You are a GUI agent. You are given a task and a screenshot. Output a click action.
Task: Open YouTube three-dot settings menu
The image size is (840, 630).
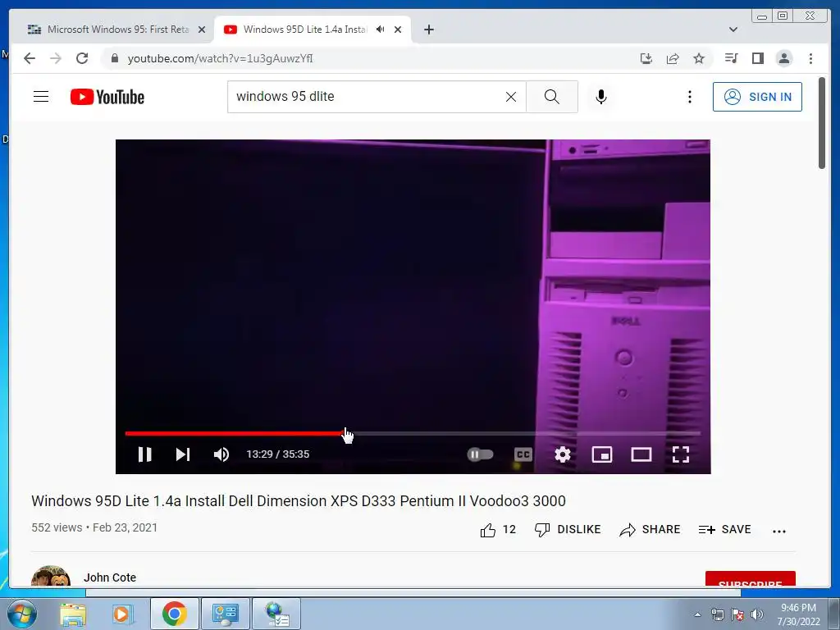(x=689, y=97)
